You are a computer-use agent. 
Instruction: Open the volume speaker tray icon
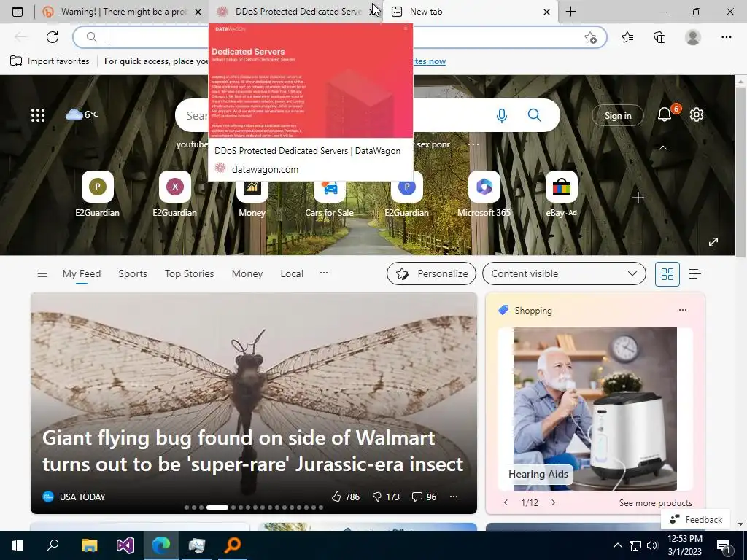(x=652, y=545)
